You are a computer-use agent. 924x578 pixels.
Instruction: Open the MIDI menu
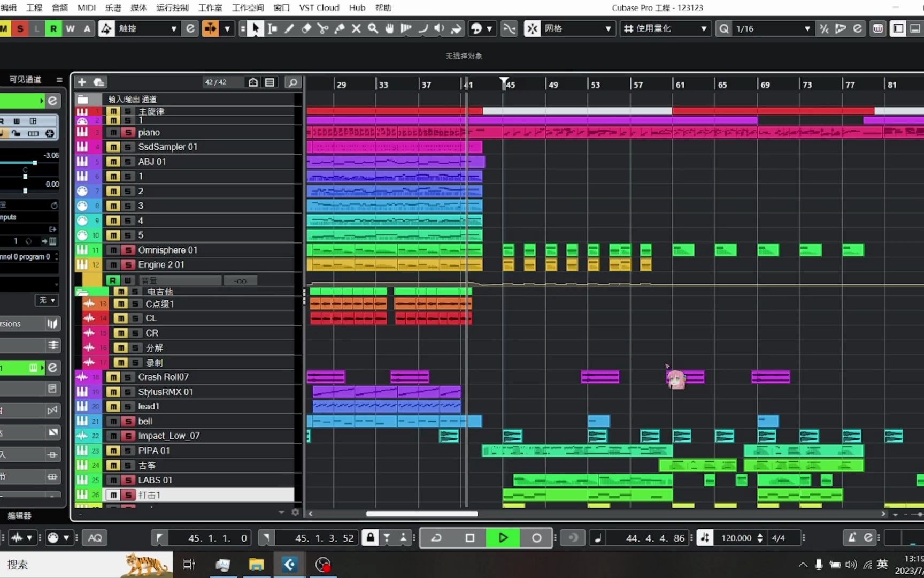(x=86, y=7)
